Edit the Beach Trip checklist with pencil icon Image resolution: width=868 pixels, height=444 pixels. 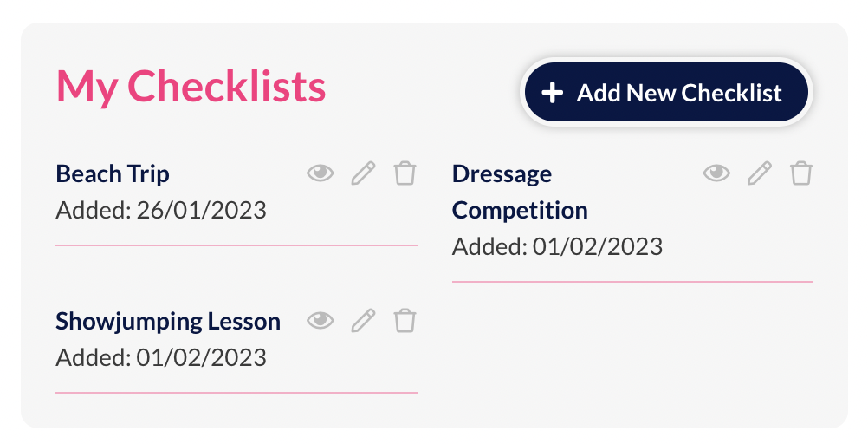pos(363,173)
